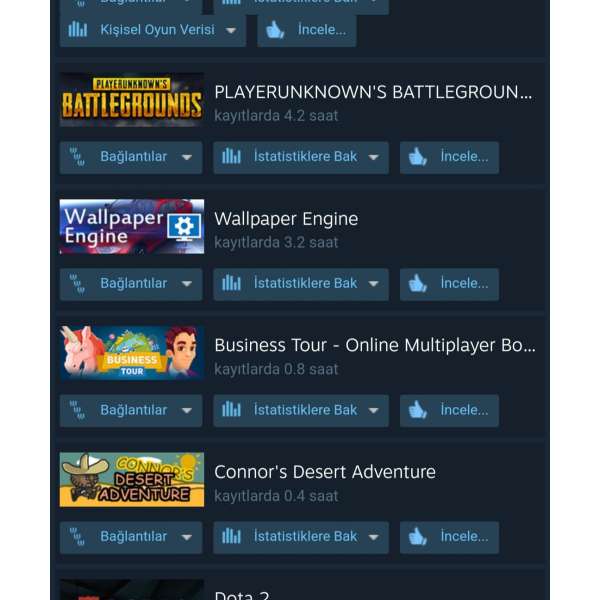Viewport: 600px width, 600px height.
Task: Click links icon in Business Tour Bağlantılar button
Action: click(x=77, y=410)
